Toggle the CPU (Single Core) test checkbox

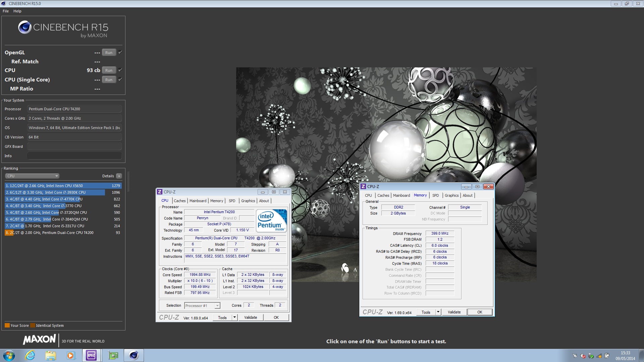tap(120, 79)
